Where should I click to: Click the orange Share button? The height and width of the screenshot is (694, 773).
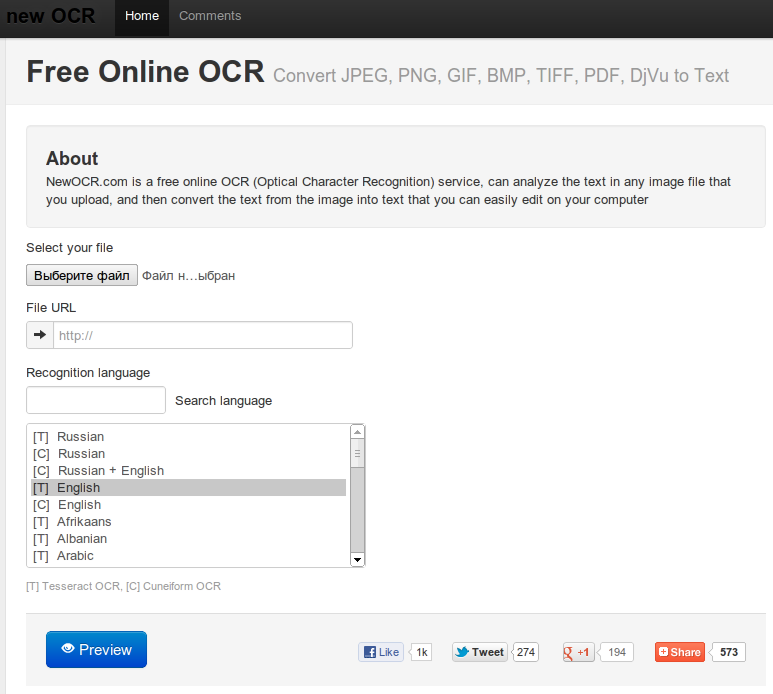680,652
